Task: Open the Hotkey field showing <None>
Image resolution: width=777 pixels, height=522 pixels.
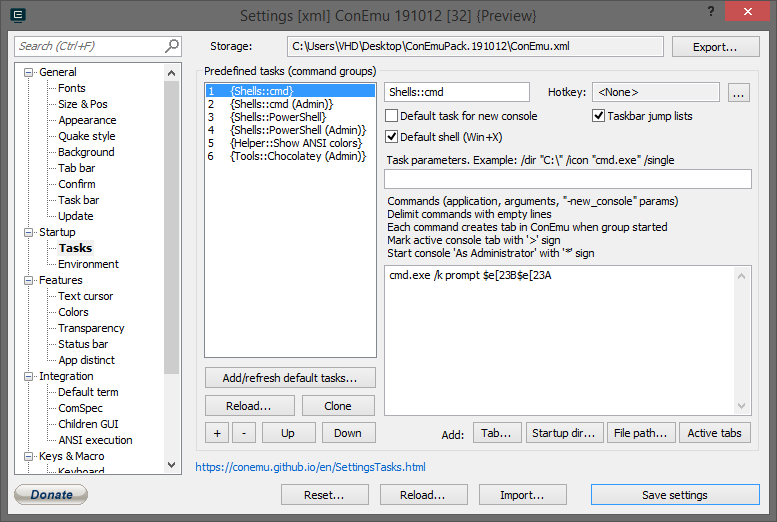Action: pos(655,92)
